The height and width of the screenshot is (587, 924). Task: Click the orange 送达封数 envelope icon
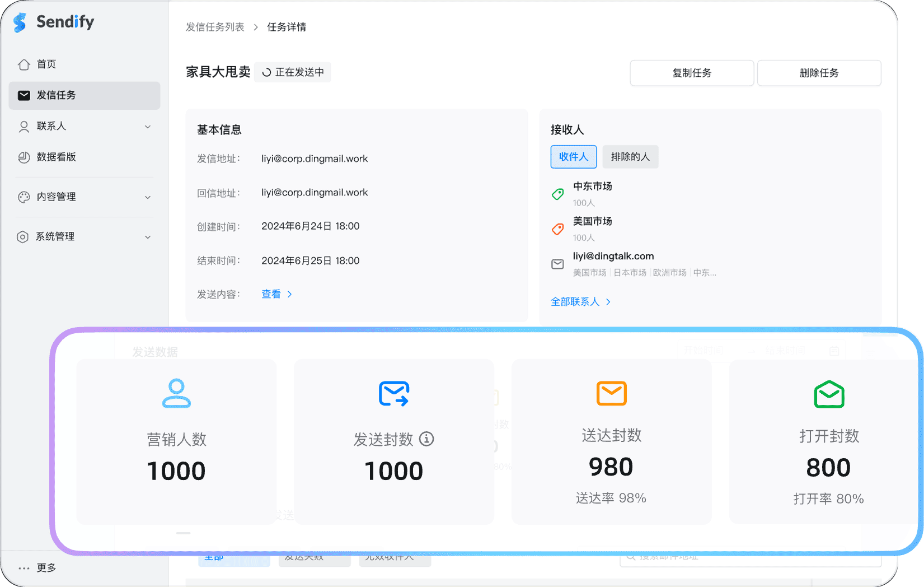point(611,394)
